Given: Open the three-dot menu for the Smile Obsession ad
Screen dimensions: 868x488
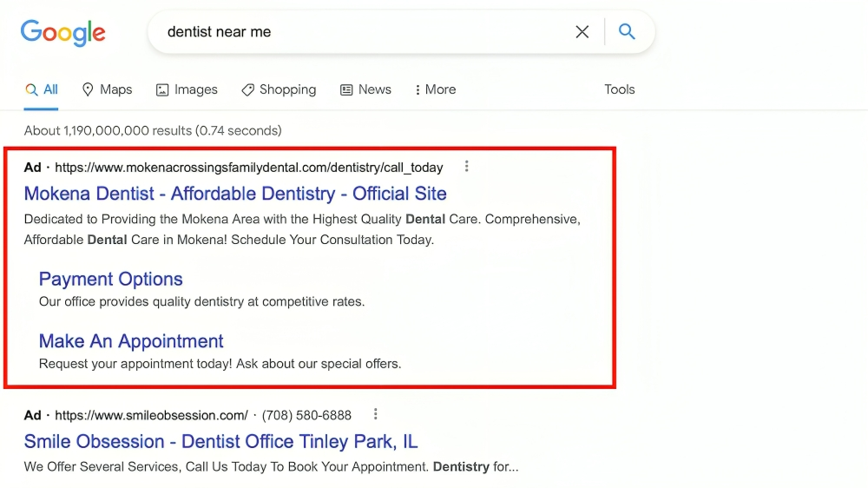Looking at the screenshot, I should coord(375,415).
